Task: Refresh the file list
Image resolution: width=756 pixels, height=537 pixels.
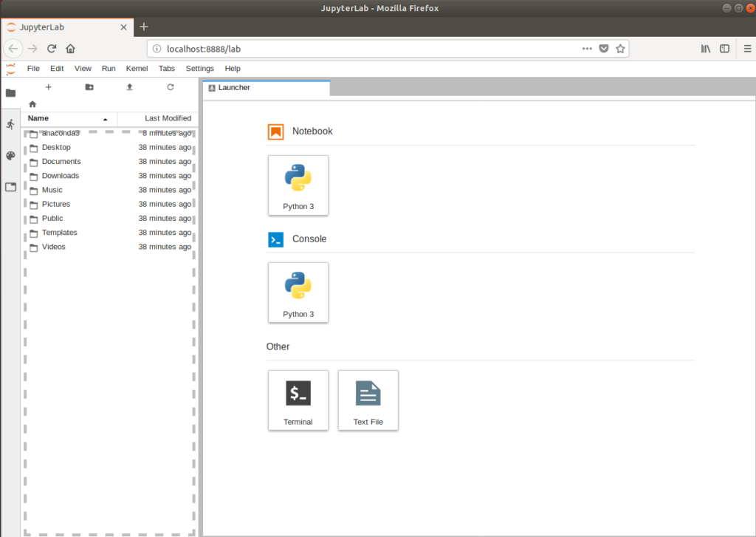Action: pyautogui.click(x=170, y=86)
